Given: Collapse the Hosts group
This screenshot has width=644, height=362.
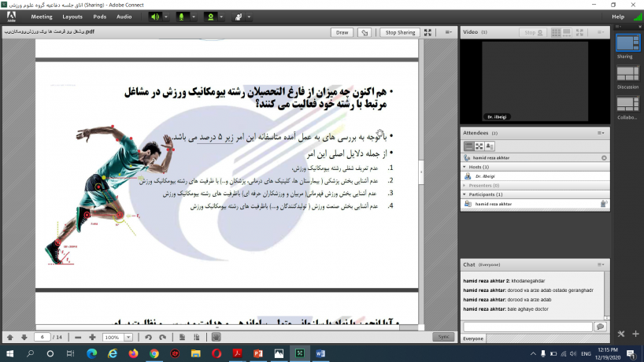Looking at the screenshot, I should [464, 167].
